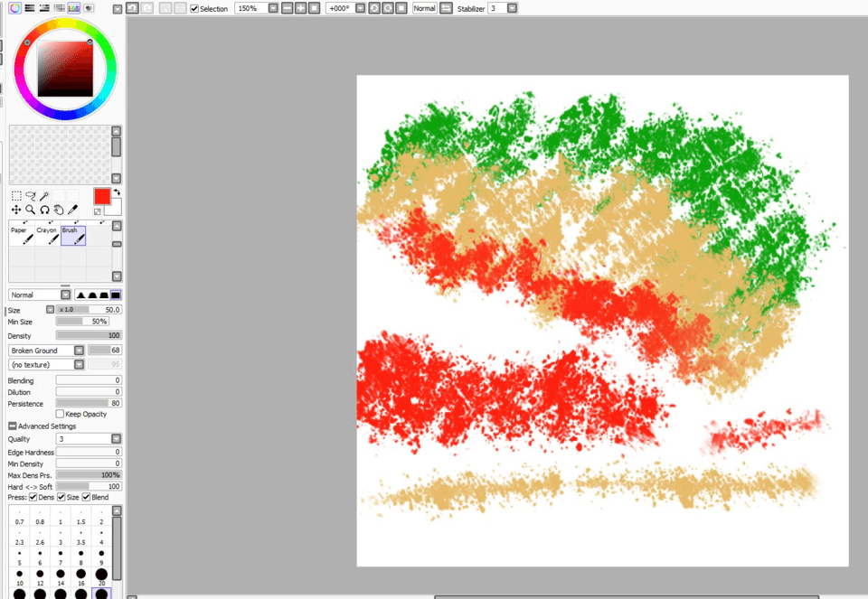
Task: Open the brush blending mode Normal dropdown
Action: [x=65, y=295]
